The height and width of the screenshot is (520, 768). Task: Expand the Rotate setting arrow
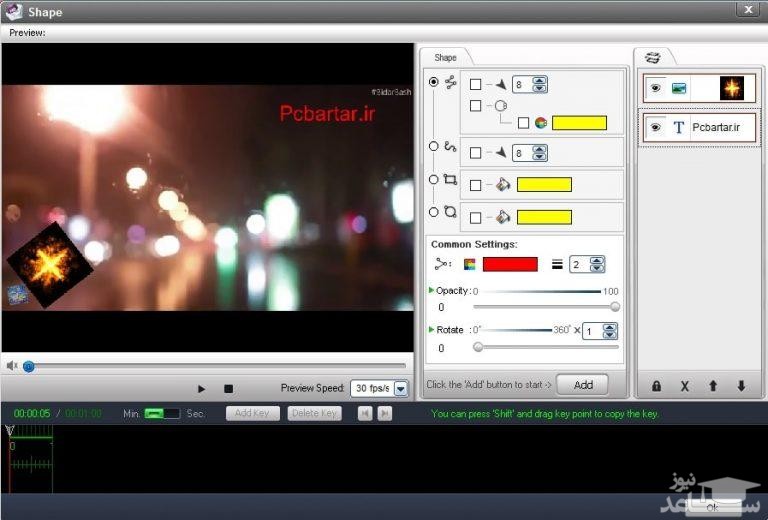(431, 329)
